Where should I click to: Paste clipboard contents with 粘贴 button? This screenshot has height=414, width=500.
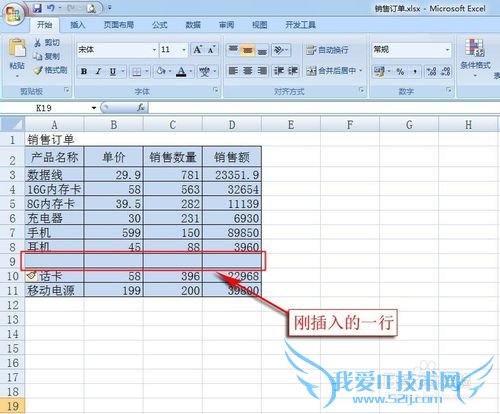(x=17, y=57)
